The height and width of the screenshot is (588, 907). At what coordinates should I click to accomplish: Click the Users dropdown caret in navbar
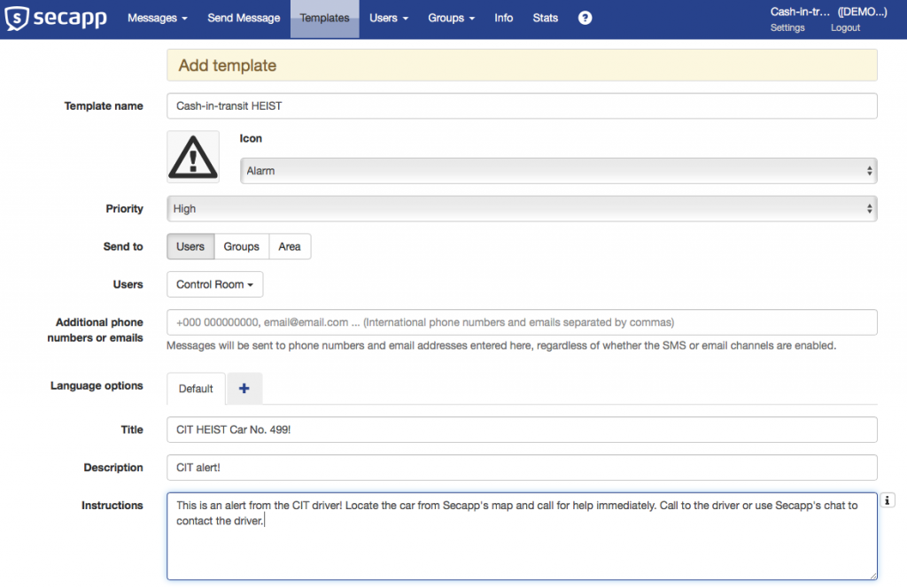(x=407, y=18)
